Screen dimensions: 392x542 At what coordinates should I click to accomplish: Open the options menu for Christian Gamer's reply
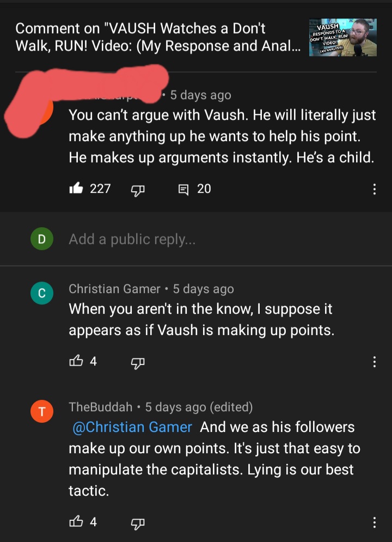374,362
